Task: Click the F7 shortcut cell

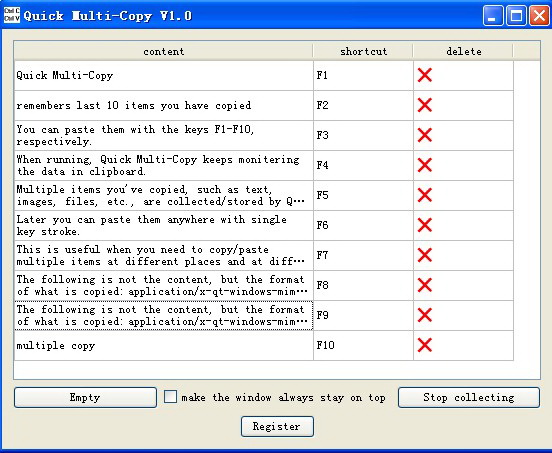Action: coord(363,256)
